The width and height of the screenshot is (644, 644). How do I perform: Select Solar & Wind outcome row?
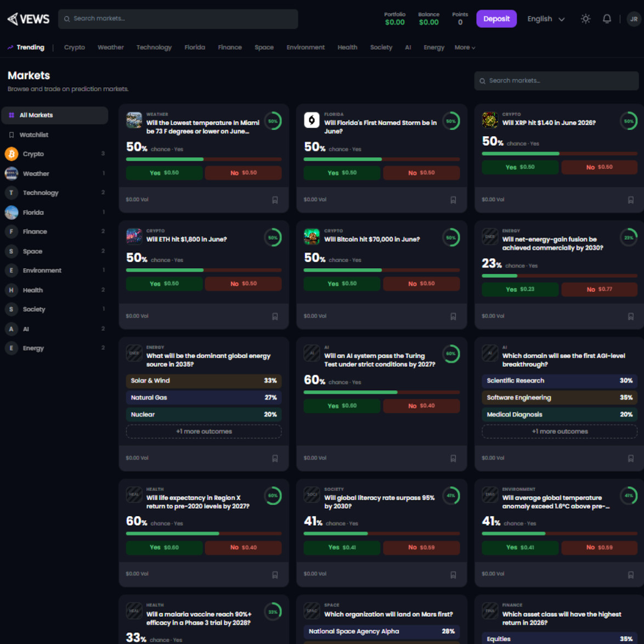(x=204, y=381)
